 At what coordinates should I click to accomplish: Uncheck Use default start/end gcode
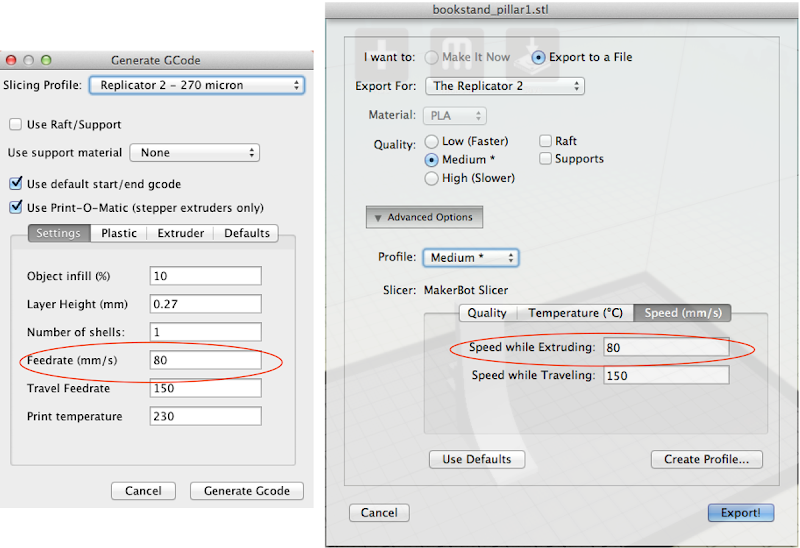tap(16, 183)
